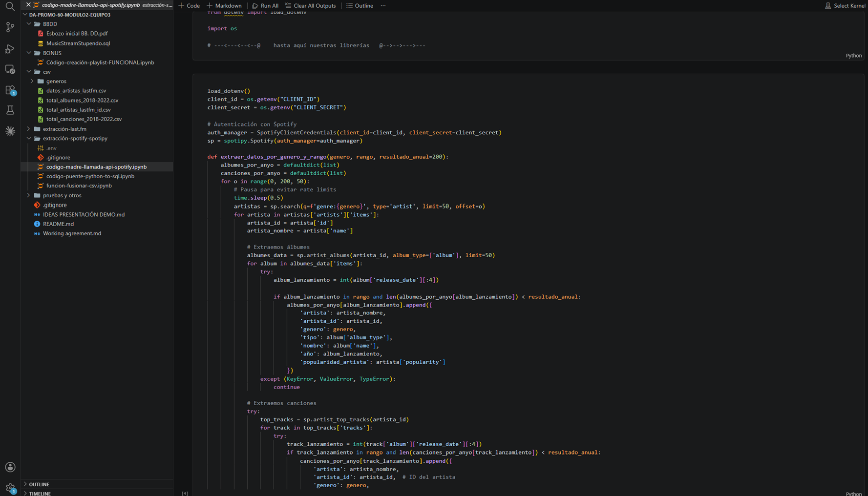Viewport: 868px width, 496px height.
Task: Open the asterisk-shaped activity bar icon
Action: pos(10,131)
